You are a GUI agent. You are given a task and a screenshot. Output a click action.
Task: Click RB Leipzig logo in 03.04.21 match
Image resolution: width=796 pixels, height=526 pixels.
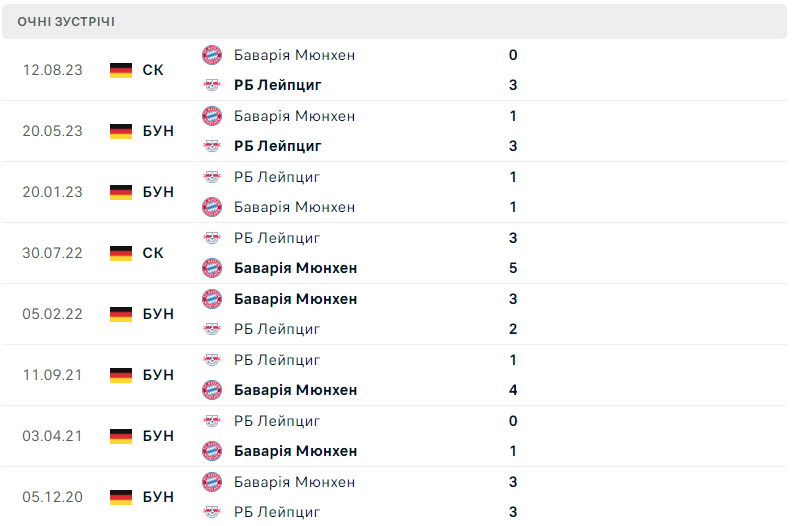coord(212,421)
